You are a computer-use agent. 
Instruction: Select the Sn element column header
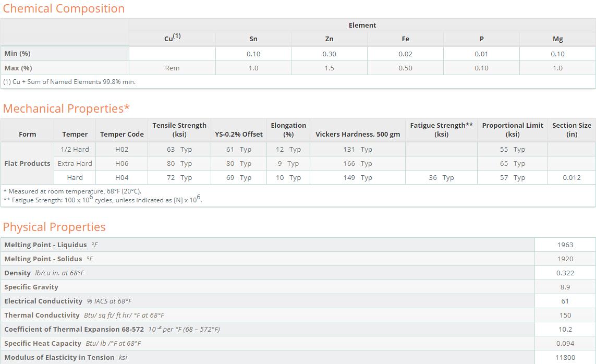[253, 39]
